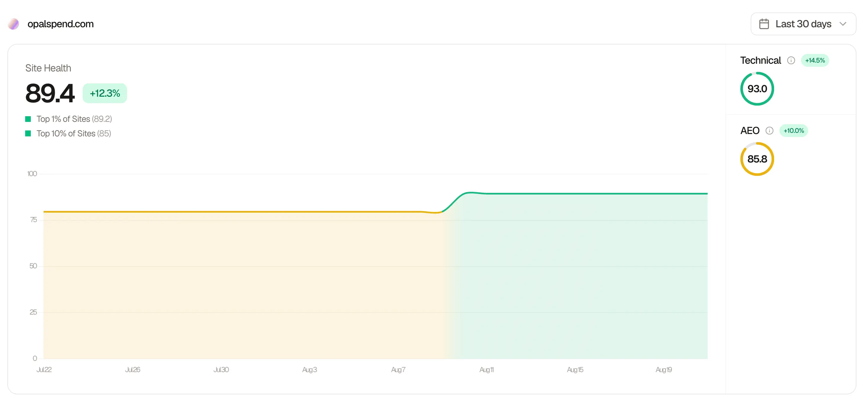Click the 89.4 Site Health score
Screen dimensions: 868x405
coord(50,93)
